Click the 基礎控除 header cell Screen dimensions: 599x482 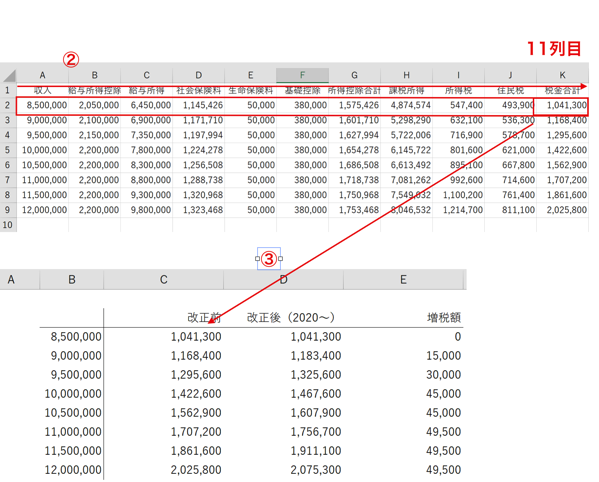(302, 91)
